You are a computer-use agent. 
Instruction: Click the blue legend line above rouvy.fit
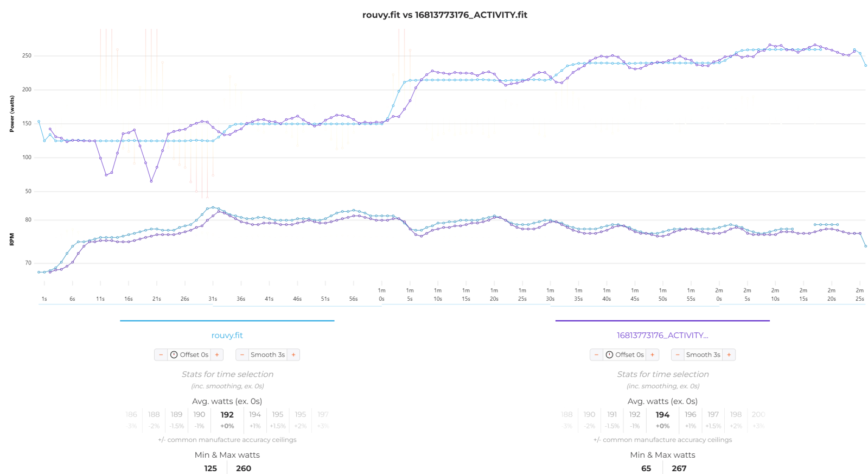coord(227,321)
